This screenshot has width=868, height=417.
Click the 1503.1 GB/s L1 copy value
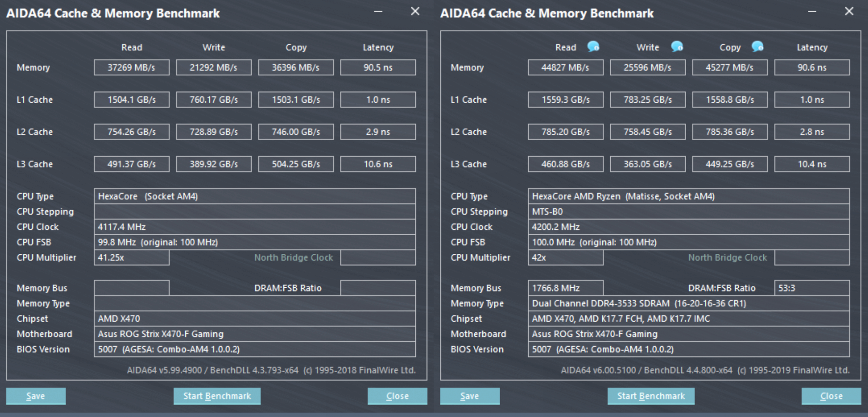tap(296, 100)
